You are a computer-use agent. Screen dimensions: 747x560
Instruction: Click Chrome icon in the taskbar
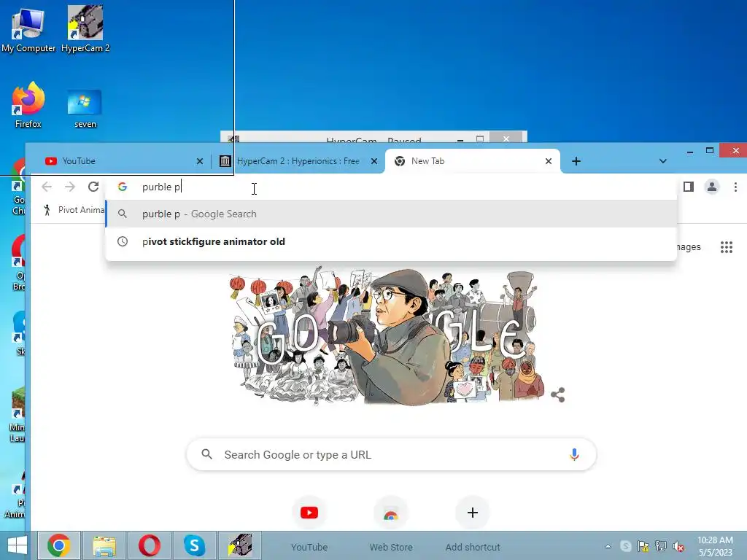coord(59,545)
